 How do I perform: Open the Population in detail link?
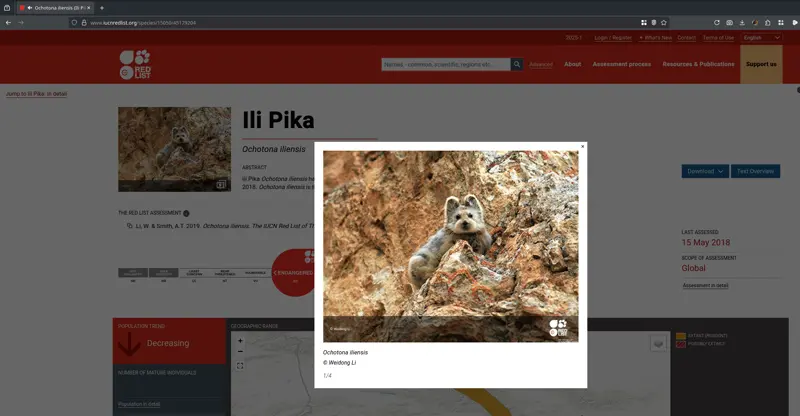[139, 404]
